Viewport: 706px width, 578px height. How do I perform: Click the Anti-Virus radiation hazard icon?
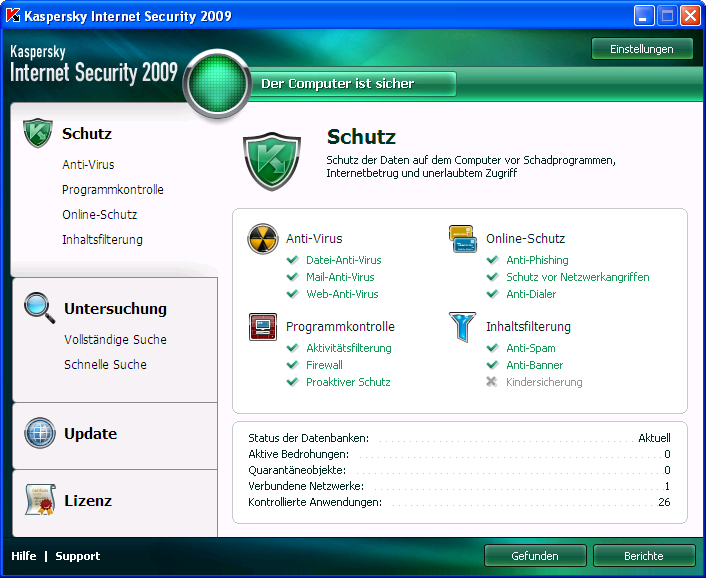pyautogui.click(x=262, y=239)
